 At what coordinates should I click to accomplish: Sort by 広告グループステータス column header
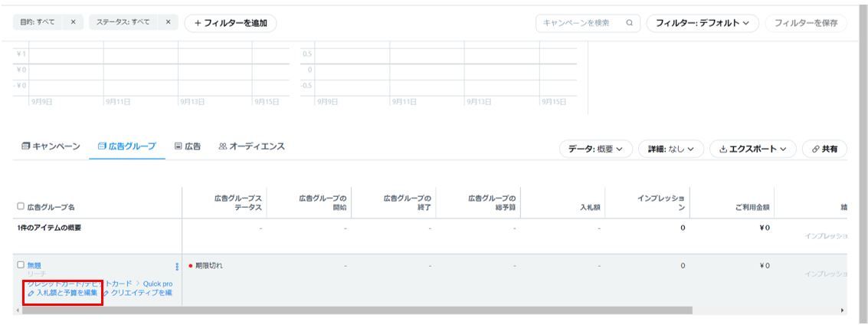coord(238,202)
